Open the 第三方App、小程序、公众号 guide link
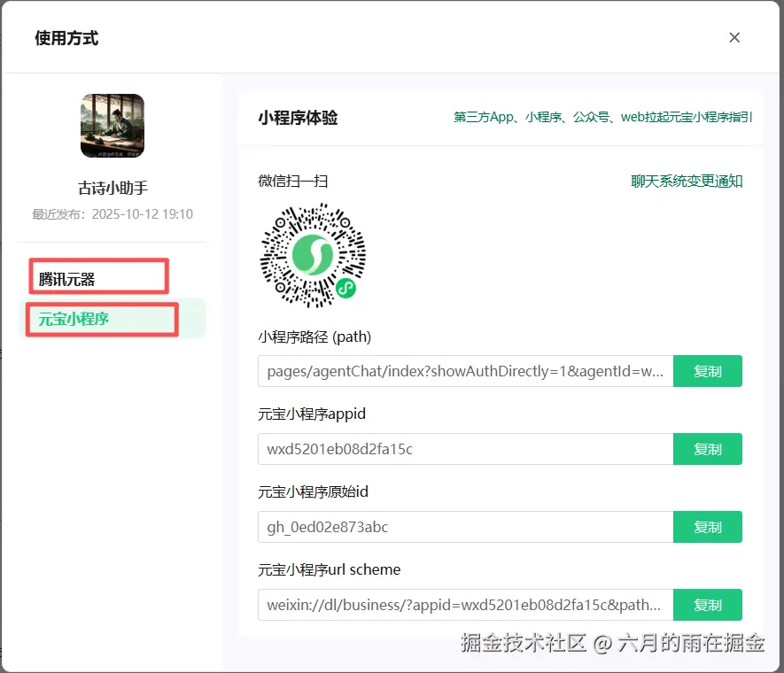 [x=602, y=117]
